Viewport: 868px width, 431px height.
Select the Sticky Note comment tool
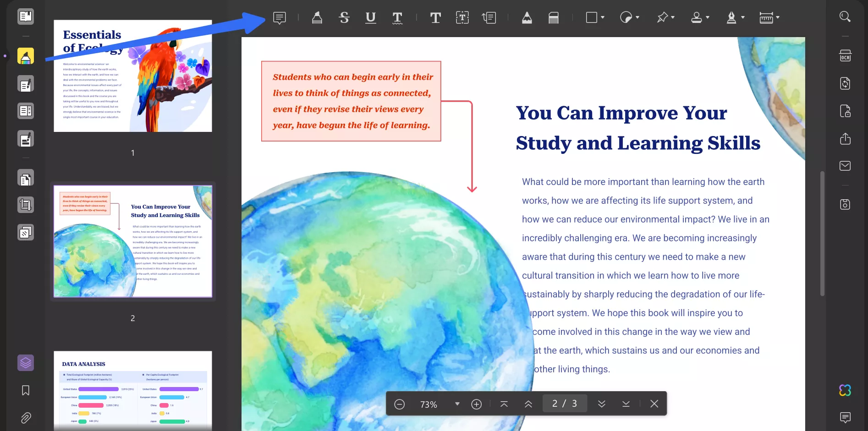point(280,18)
